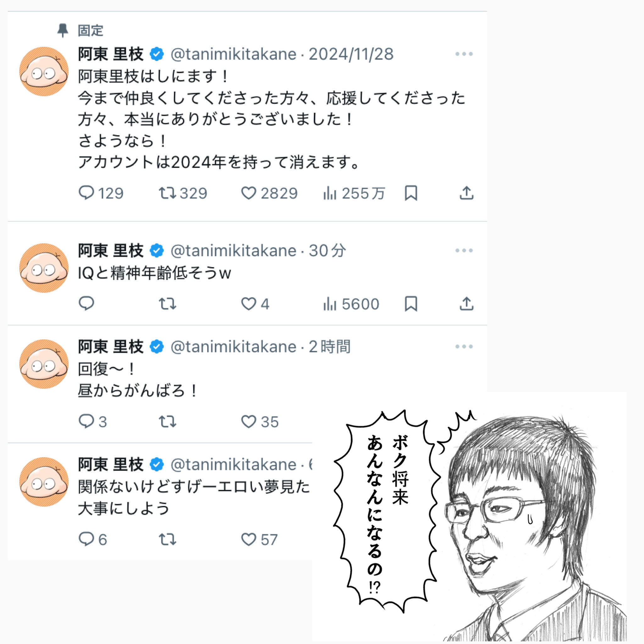Click the avatar beside the 回復〜! tweet
This screenshot has width=644, height=644.
click(44, 364)
